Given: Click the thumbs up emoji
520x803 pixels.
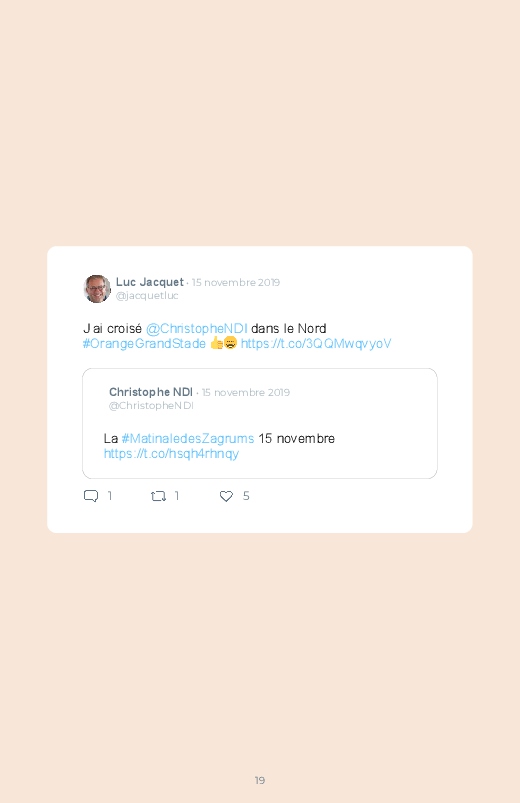Looking at the screenshot, I should [216, 343].
